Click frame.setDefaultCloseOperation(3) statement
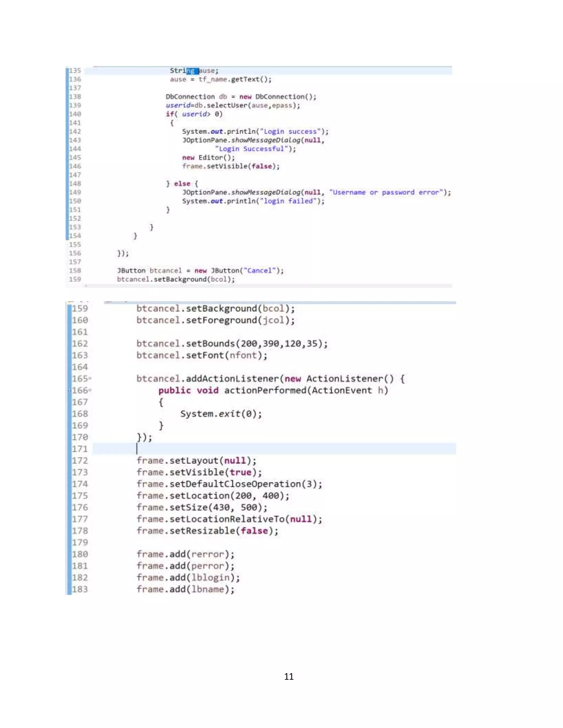 coord(229,484)
